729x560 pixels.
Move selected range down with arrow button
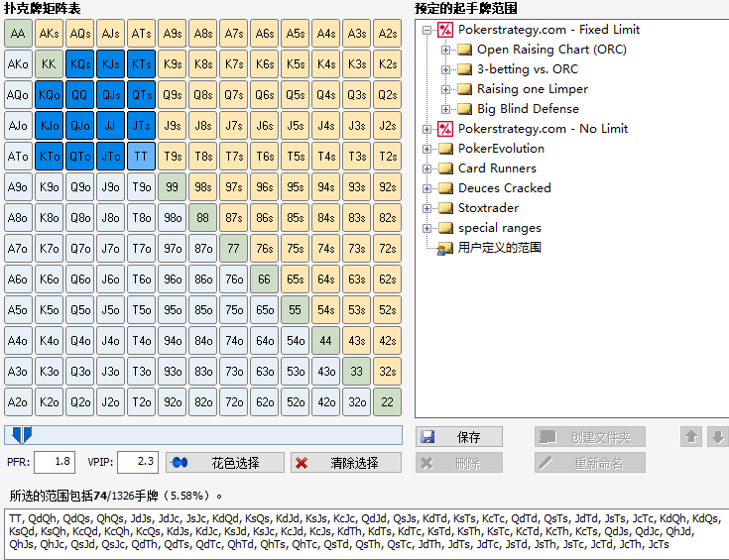pos(717,437)
